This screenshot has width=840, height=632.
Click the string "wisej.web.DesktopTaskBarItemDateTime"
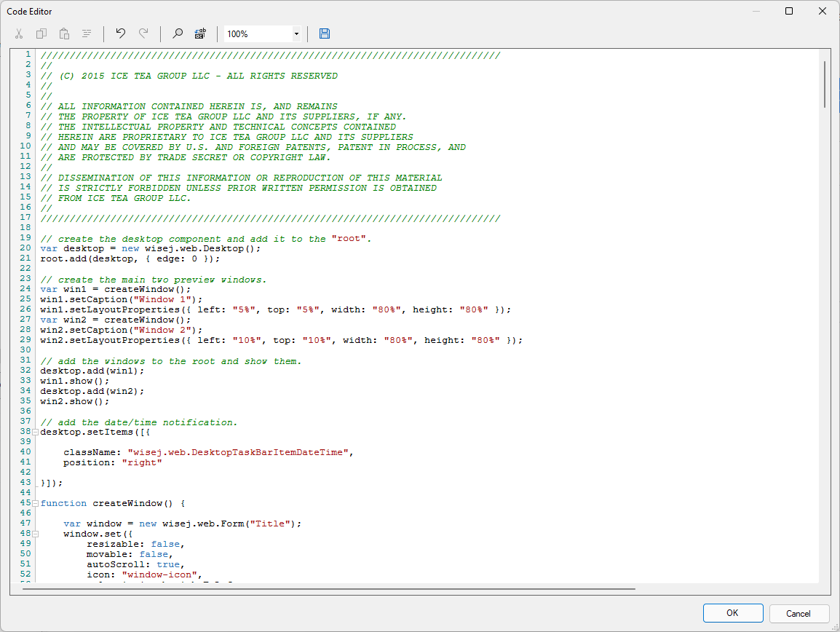click(238, 452)
